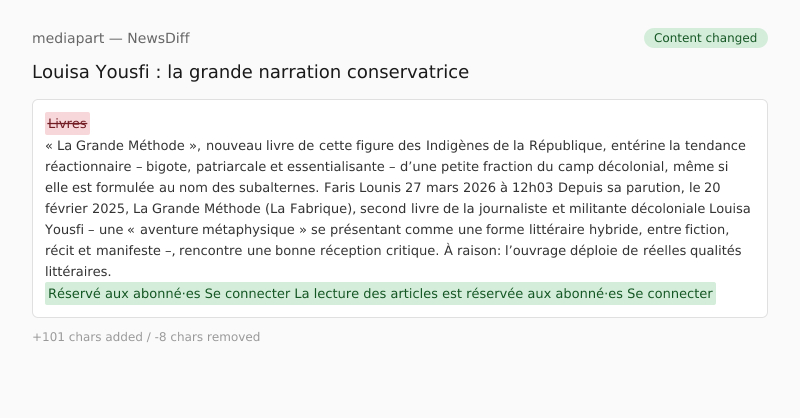Click the "+101 chars added / -8 chars removed" summary
This screenshot has height=418, width=800.
click(x=146, y=337)
